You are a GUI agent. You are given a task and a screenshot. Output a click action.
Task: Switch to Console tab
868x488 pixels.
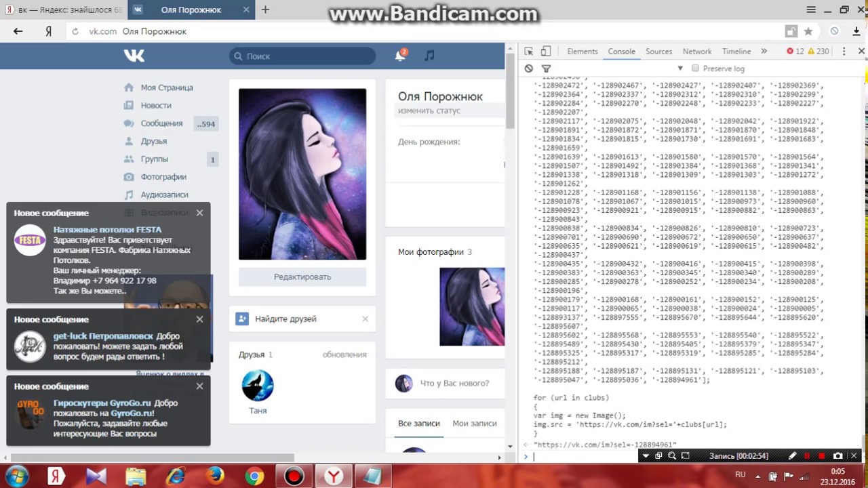click(621, 52)
